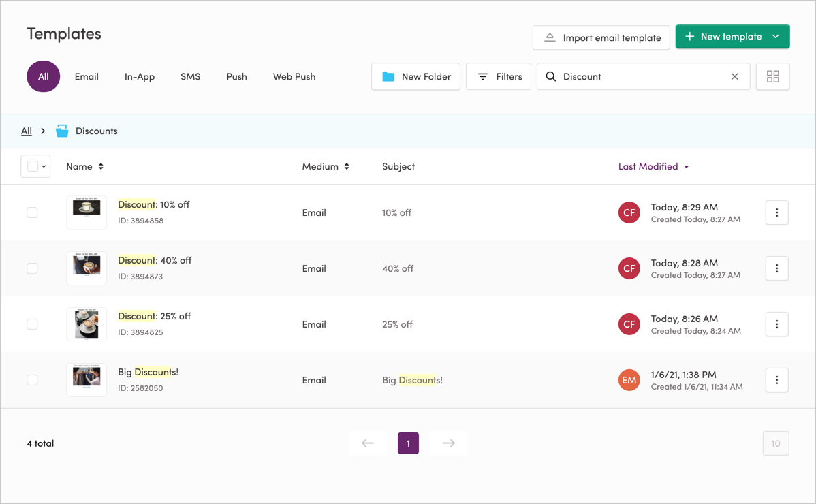Toggle the select-all checkbox in header

click(x=32, y=166)
